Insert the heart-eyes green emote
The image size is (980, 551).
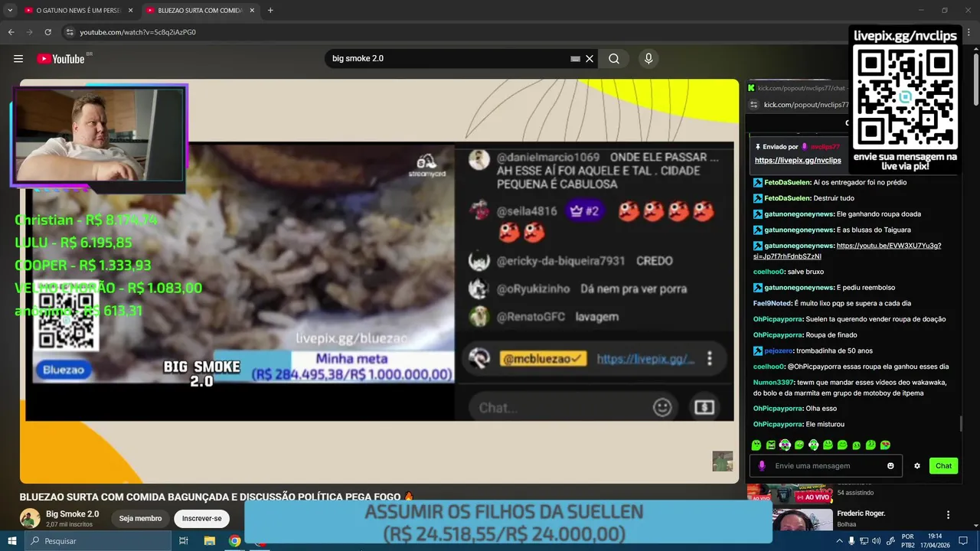tap(886, 445)
